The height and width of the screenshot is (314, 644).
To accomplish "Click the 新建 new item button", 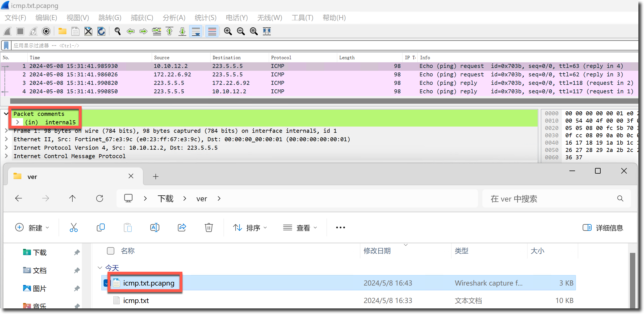I will (32, 228).
